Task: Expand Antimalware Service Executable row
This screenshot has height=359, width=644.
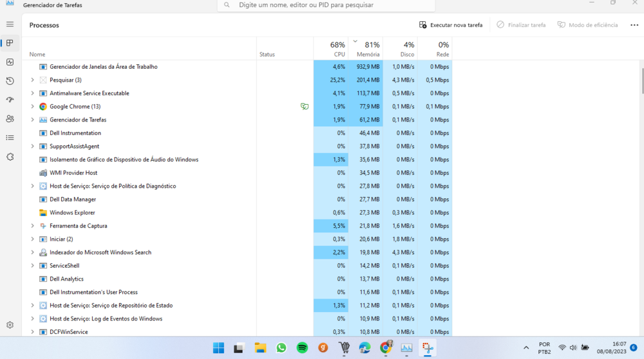Action: [x=33, y=93]
